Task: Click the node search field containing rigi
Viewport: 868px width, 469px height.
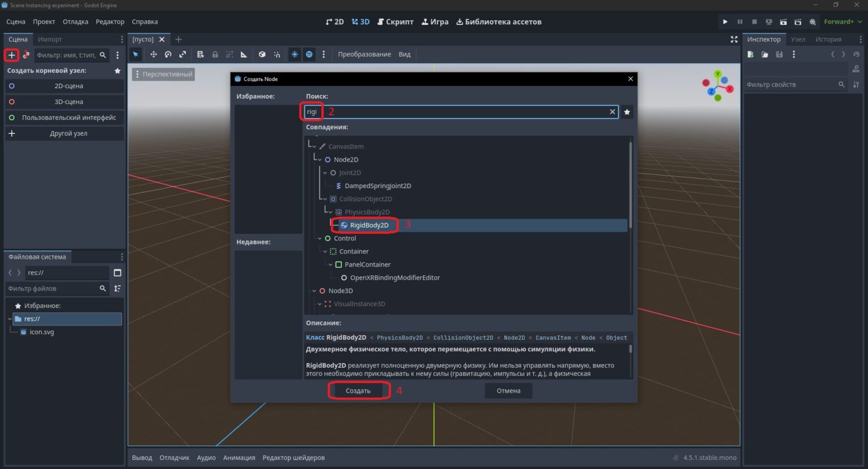Action: (461, 112)
